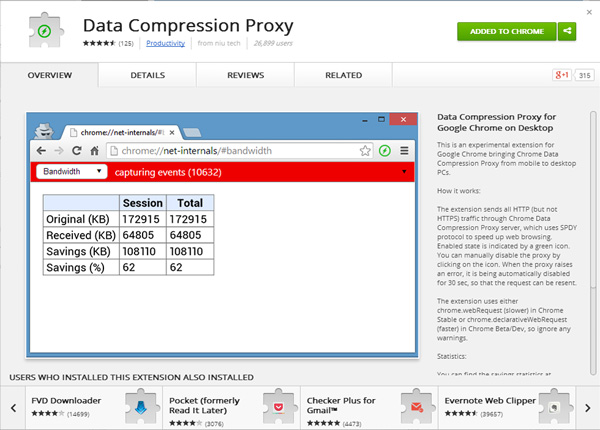Screen dimensions: 600x430
Task: Click the Added to Chrome button
Action: click(507, 31)
